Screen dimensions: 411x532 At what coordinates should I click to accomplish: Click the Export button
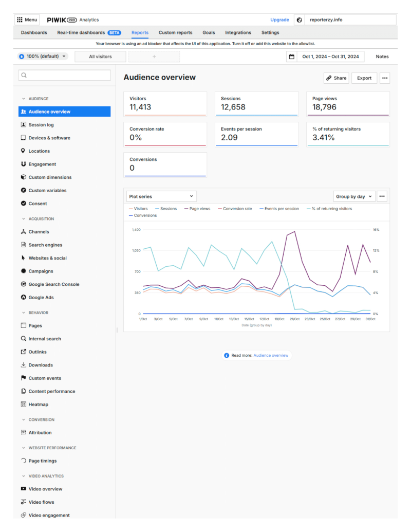364,78
